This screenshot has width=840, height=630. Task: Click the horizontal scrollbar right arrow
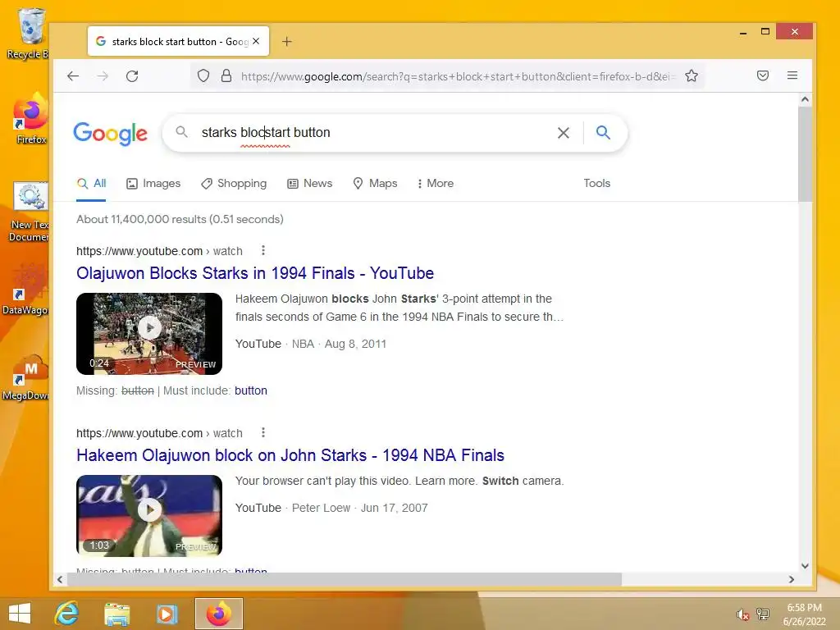(x=792, y=579)
